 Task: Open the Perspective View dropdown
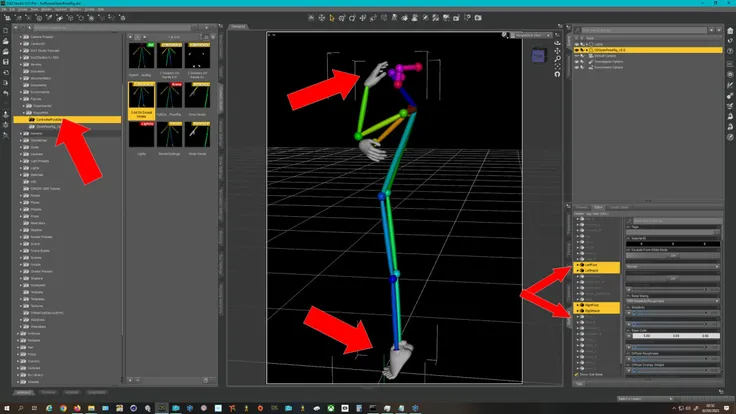(x=532, y=35)
